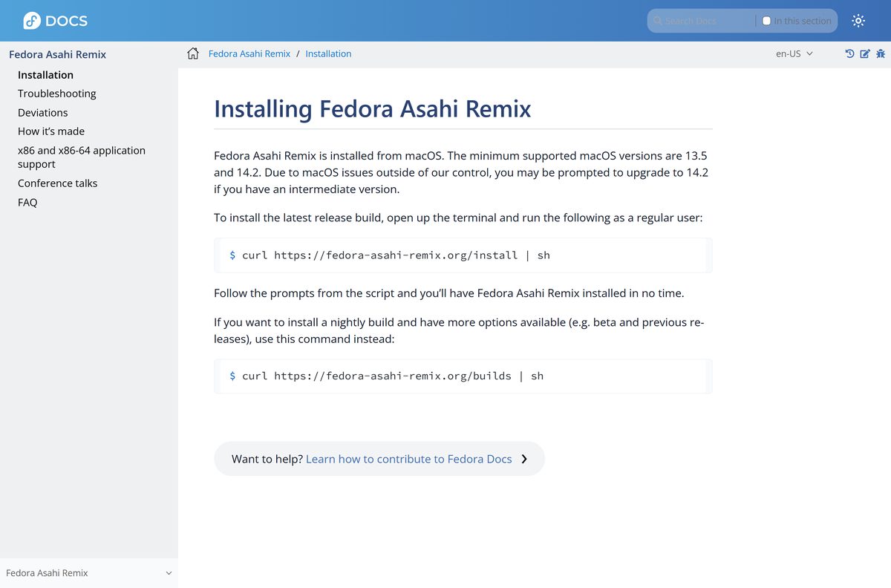
Task: Click Fedora Asahi Remix sidebar title
Action: click(57, 54)
